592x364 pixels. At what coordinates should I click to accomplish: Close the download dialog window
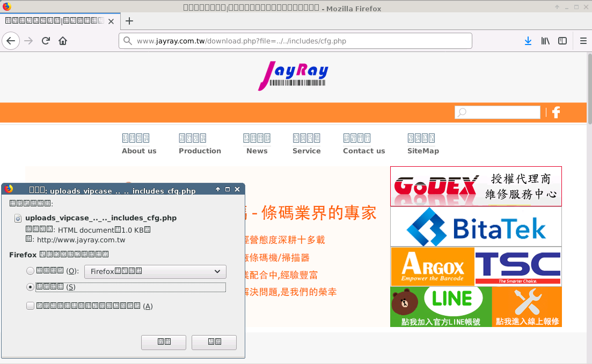pyautogui.click(x=237, y=189)
